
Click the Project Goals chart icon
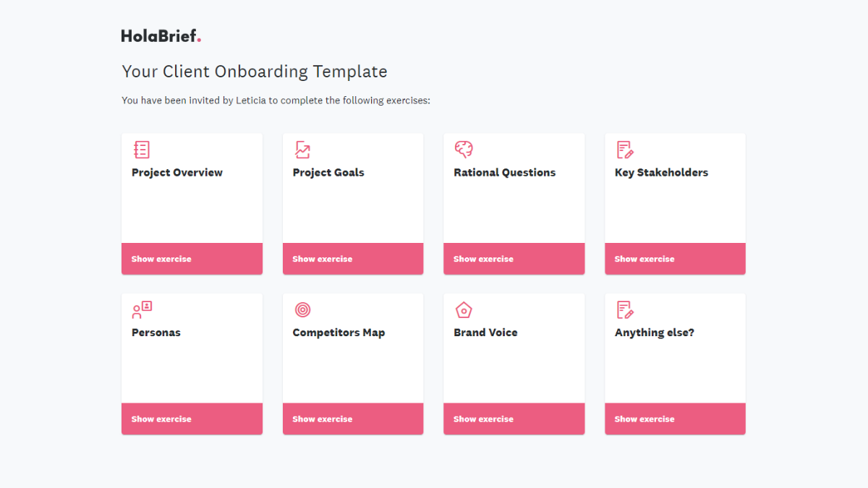pyautogui.click(x=302, y=149)
